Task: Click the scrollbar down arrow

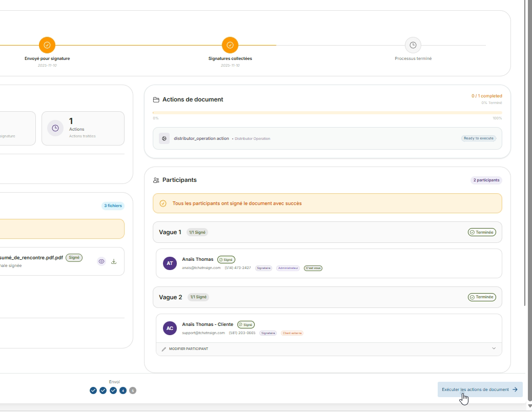Action: (530, 406)
